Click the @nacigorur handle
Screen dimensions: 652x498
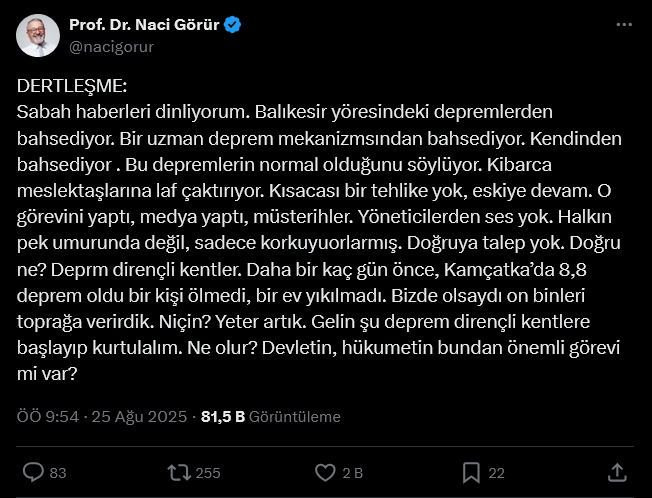(x=111, y=46)
